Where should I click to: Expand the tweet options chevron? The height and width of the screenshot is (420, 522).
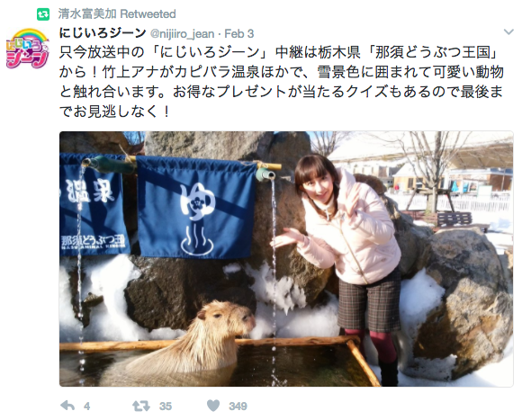point(508,31)
